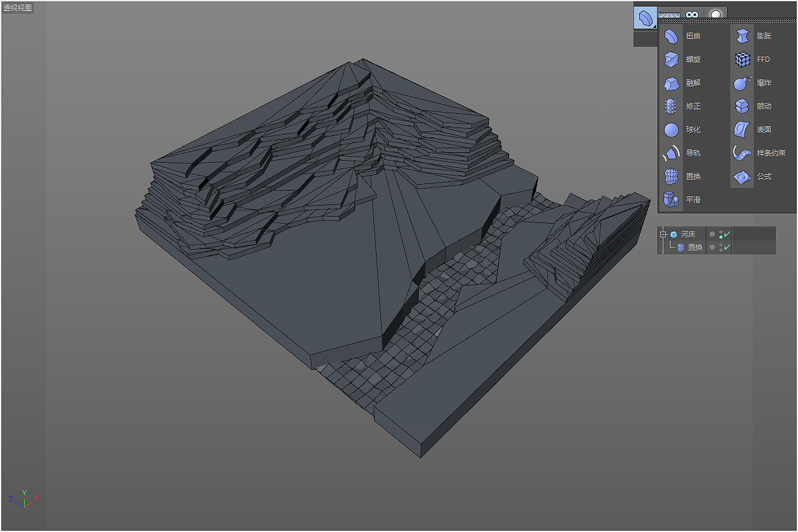This screenshot has width=798, height=532.
Task: Toggle the visibility dots for 河床
Action: click(x=721, y=234)
